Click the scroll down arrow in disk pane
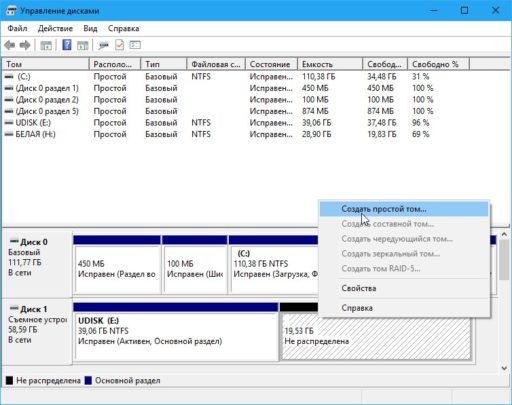 [504, 368]
